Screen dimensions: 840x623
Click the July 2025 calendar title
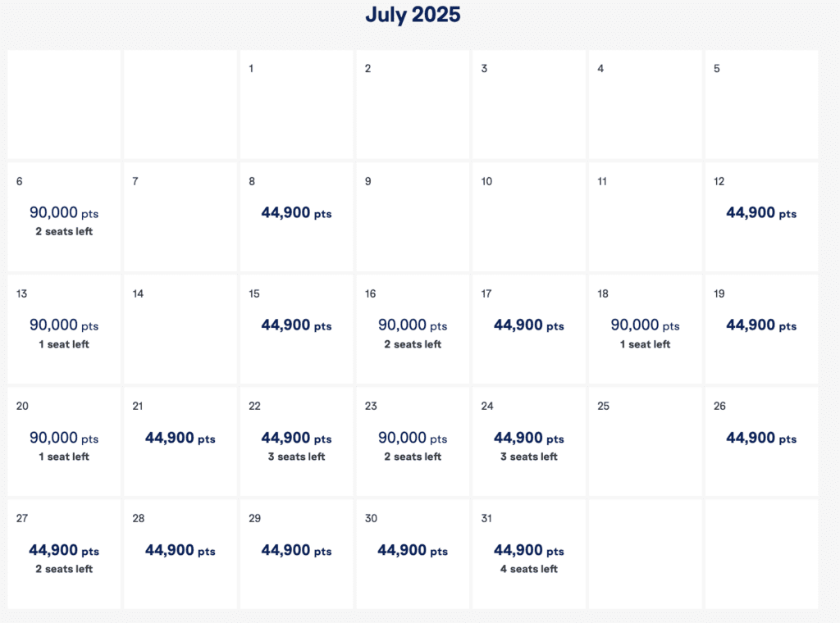(x=413, y=15)
